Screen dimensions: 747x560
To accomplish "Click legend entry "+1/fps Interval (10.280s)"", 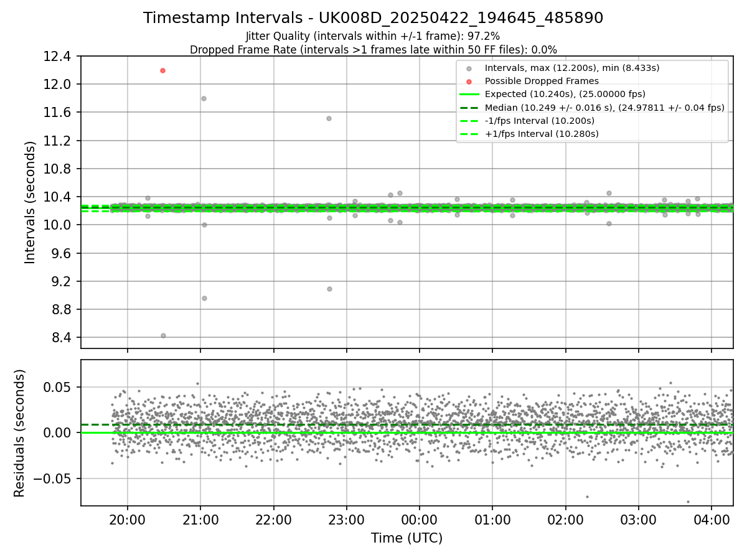I will [x=542, y=134].
